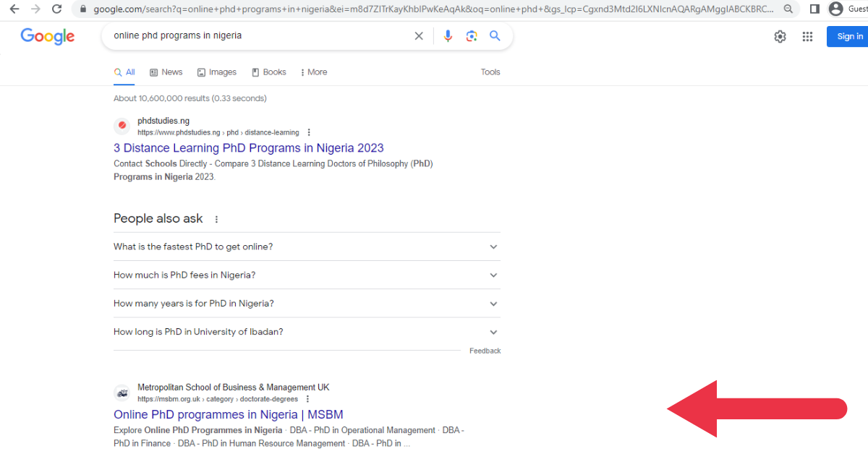Click phdstudies.ng site favicon

pyautogui.click(x=122, y=127)
